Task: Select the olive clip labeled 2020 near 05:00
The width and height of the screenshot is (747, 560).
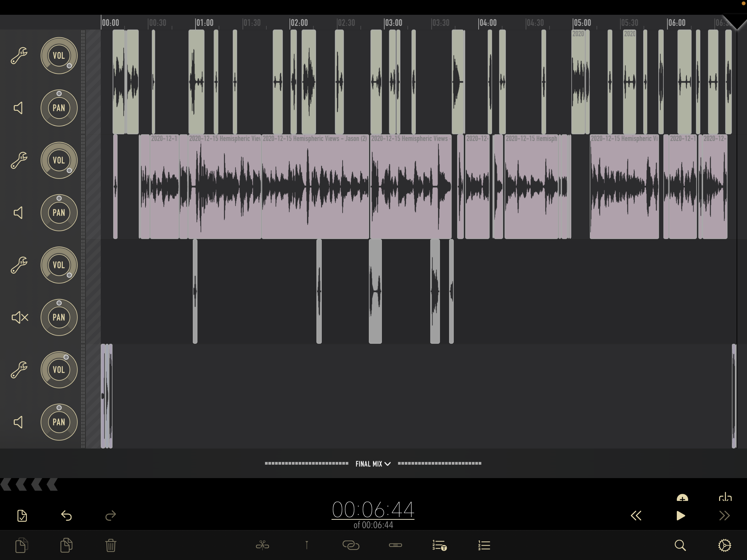Action: pyautogui.click(x=578, y=82)
